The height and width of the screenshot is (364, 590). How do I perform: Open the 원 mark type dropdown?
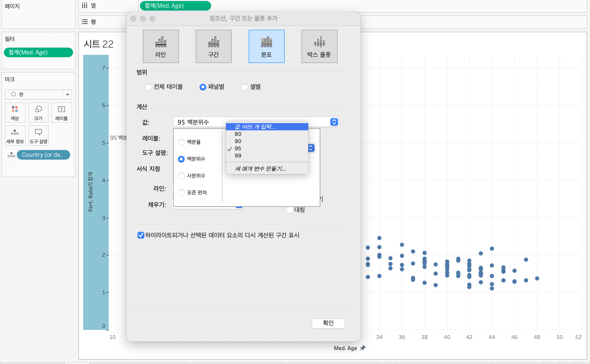point(67,94)
